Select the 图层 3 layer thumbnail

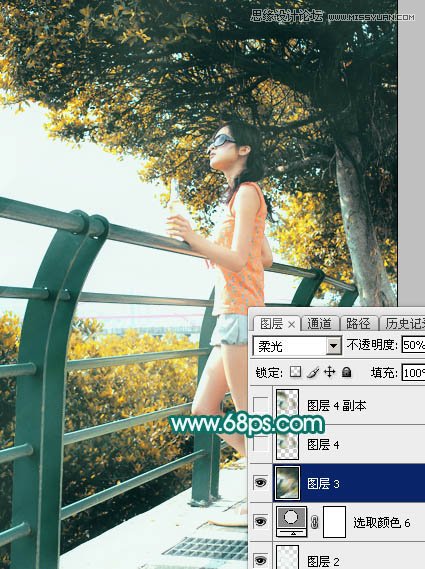coord(287,483)
